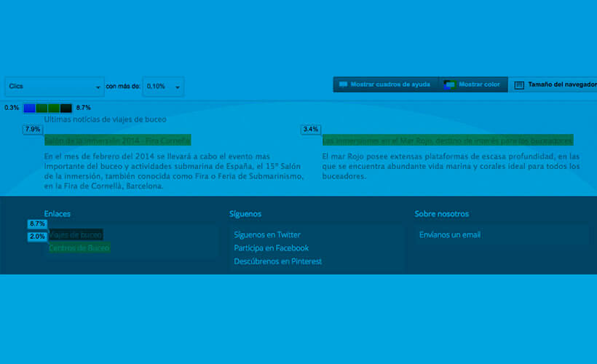597x364 pixels.
Task: Toggle Mostrar color button
Action: [x=473, y=84]
